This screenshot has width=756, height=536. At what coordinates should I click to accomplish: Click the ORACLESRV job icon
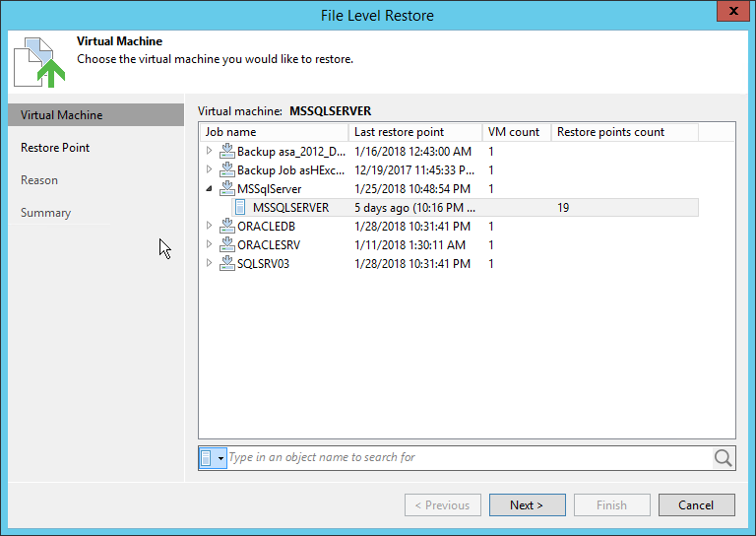227,244
